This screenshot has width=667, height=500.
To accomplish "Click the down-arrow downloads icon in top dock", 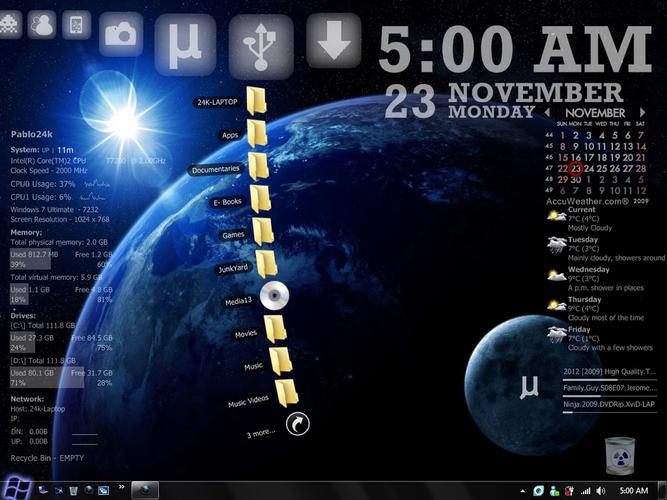I will (x=334, y=40).
